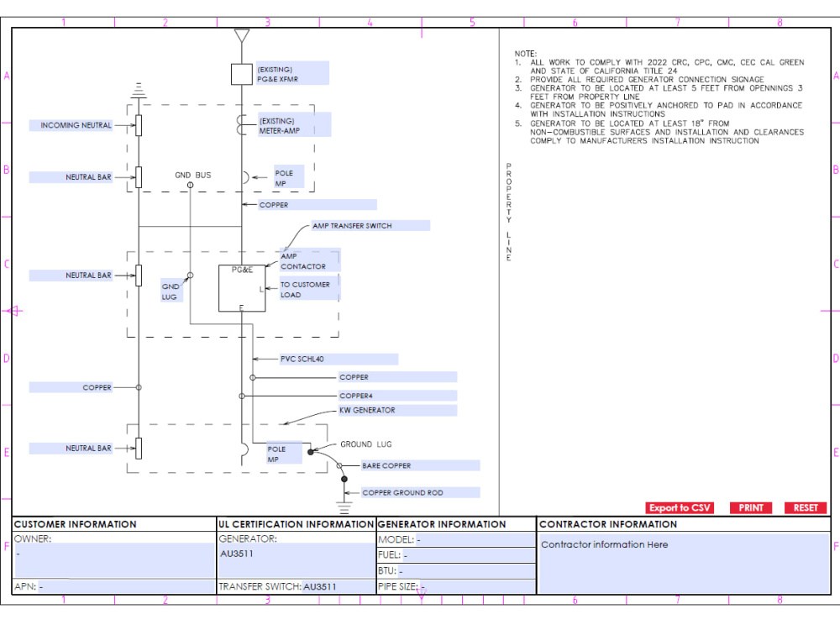Click the PVC SCHL40 conduit field
The width and height of the screenshot is (840, 630).
[339, 359]
